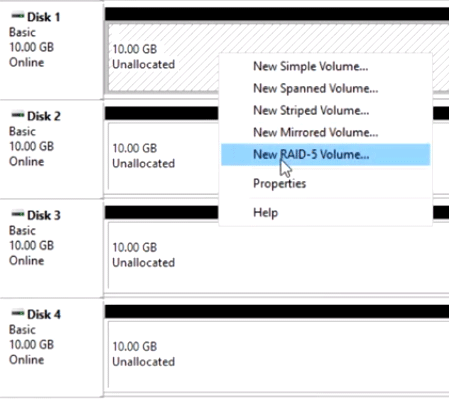Viewport: 449px width, 399px height.
Task: Select Disk 4 unallocated 10.00 GB region
Action: [x=277, y=354]
